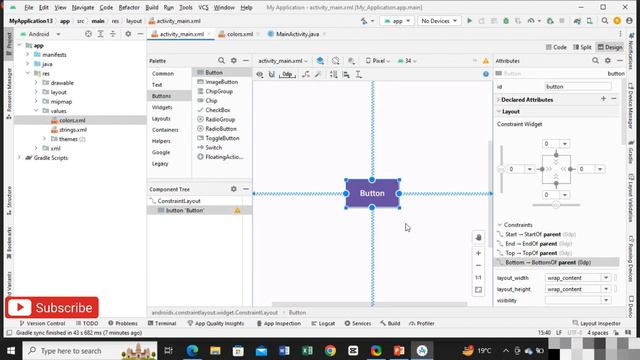
Task: Click the build hammer icon in toolbar
Action: pos(364,21)
